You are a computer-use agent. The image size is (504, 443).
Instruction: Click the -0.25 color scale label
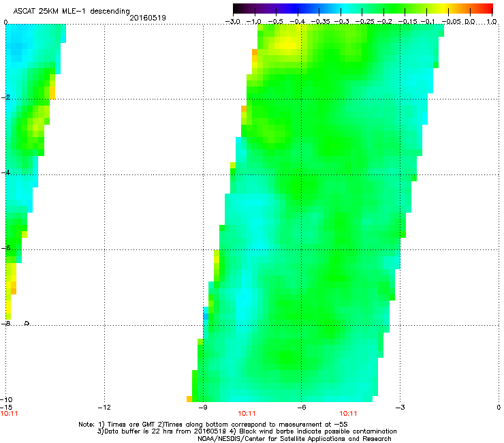click(x=364, y=22)
